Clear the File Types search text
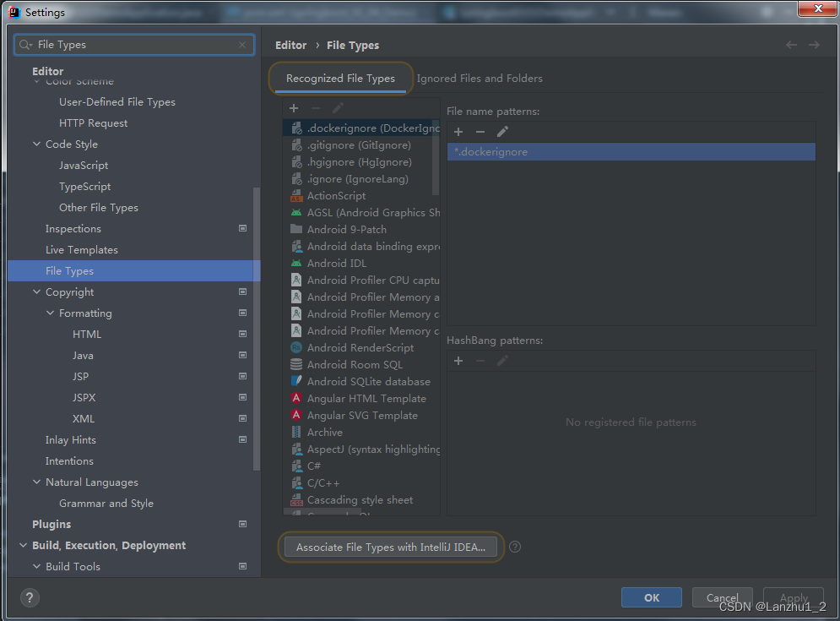Viewport: 840px width, 621px height. click(242, 45)
